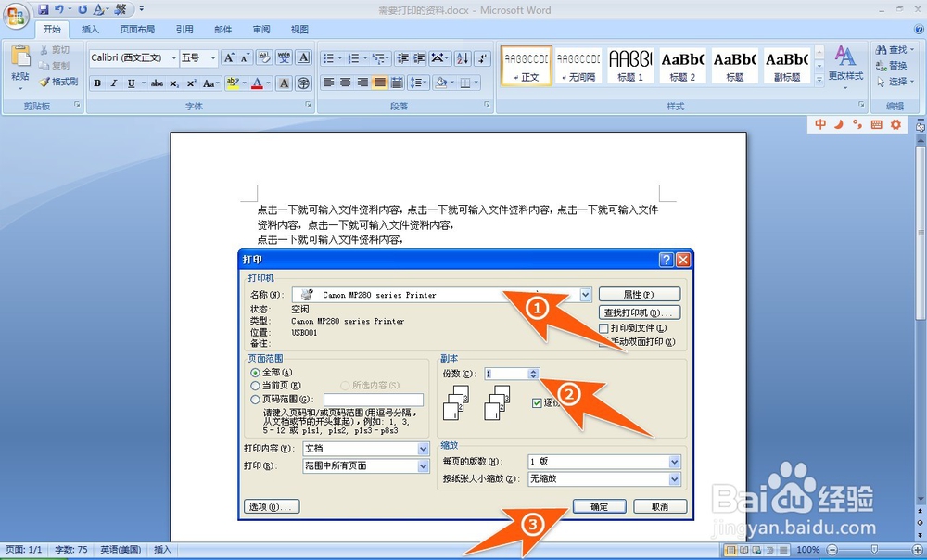The width and height of the screenshot is (927, 560).
Task: Apply strikethrough (abc) formatting
Action: click(157, 83)
